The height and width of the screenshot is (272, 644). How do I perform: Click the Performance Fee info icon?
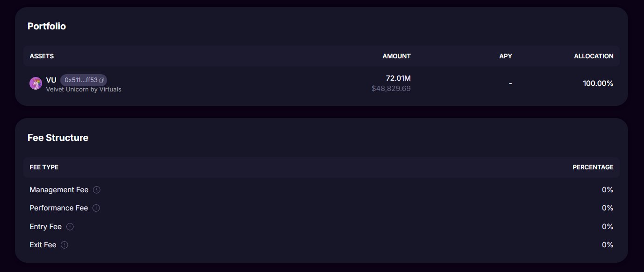tap(96, 208)
